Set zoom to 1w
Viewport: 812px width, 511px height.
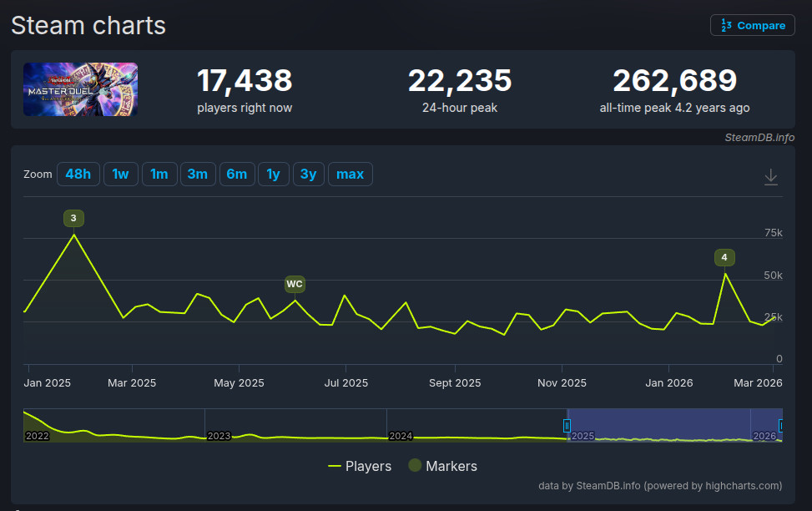pyautogui.click(x=121, y=175)
